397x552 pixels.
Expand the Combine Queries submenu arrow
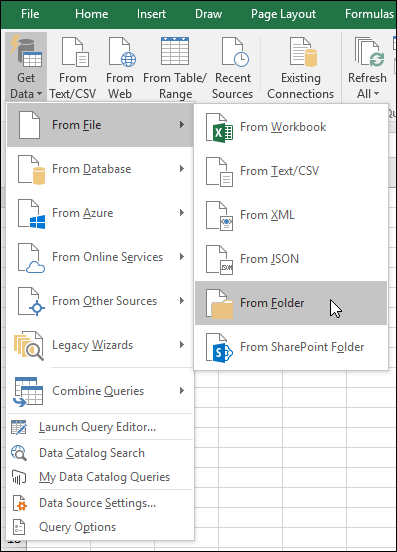pyautogui.click(x=182, y=390)
